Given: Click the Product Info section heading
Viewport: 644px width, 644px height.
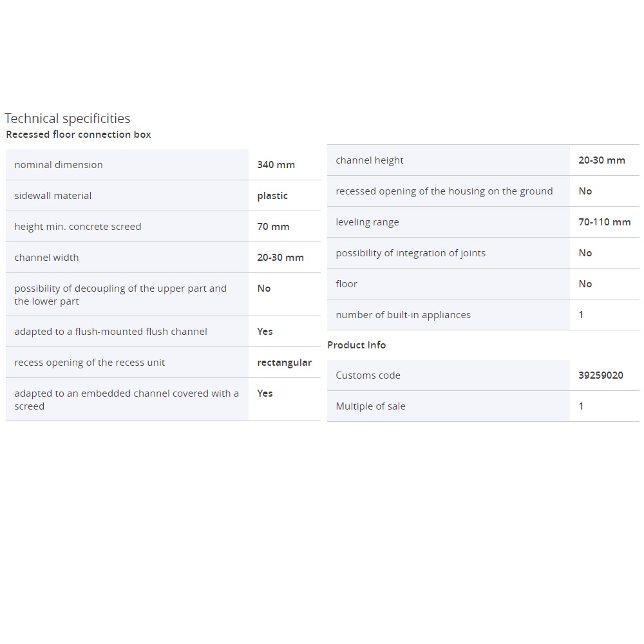Looking at the screenshot, I should click(x=357, y=345).
